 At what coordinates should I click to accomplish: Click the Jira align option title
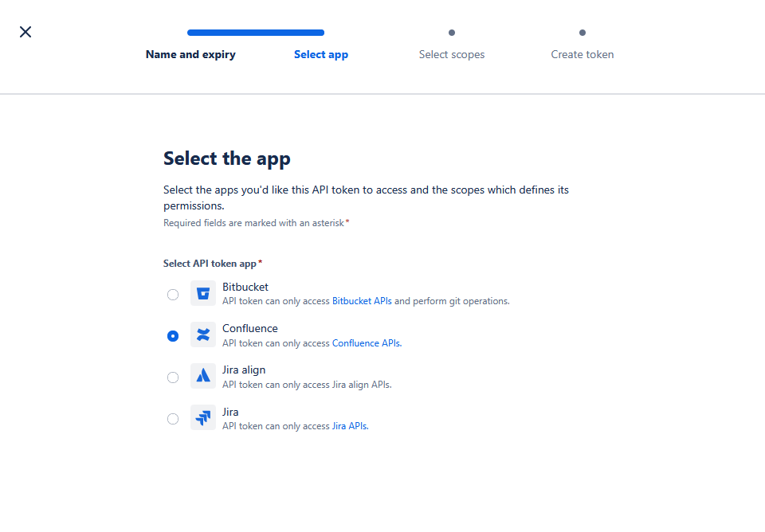click(x=244, y=370)
